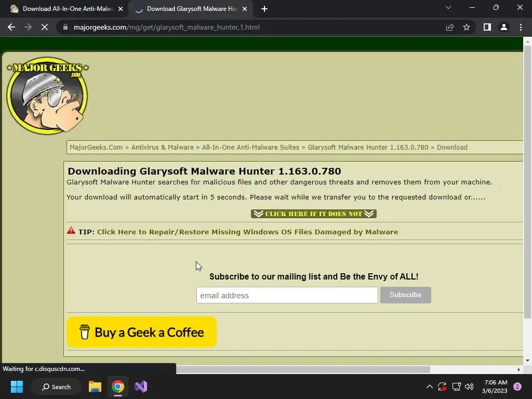Open the tab search chevron
The image size is (532, 399).
click(x=448, y=7)
